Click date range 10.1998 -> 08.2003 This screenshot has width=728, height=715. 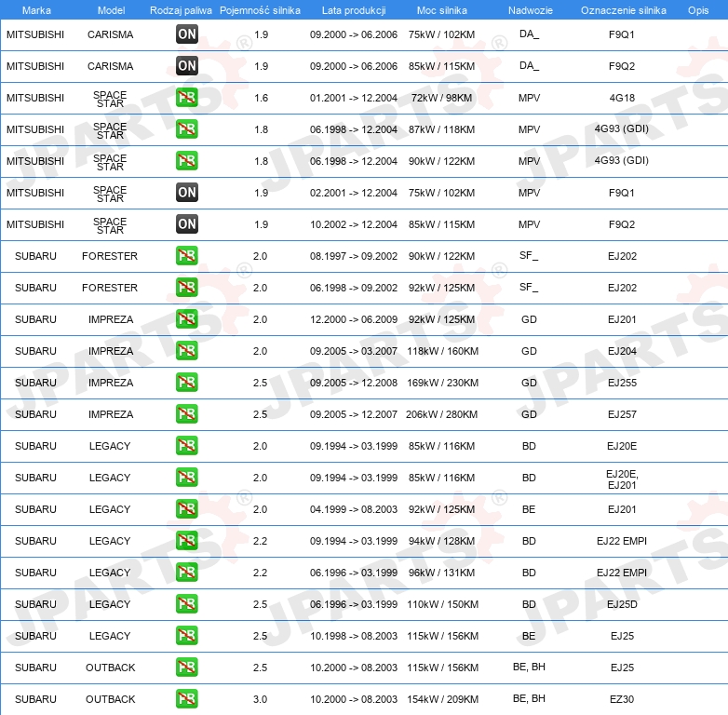pos(354,636)
